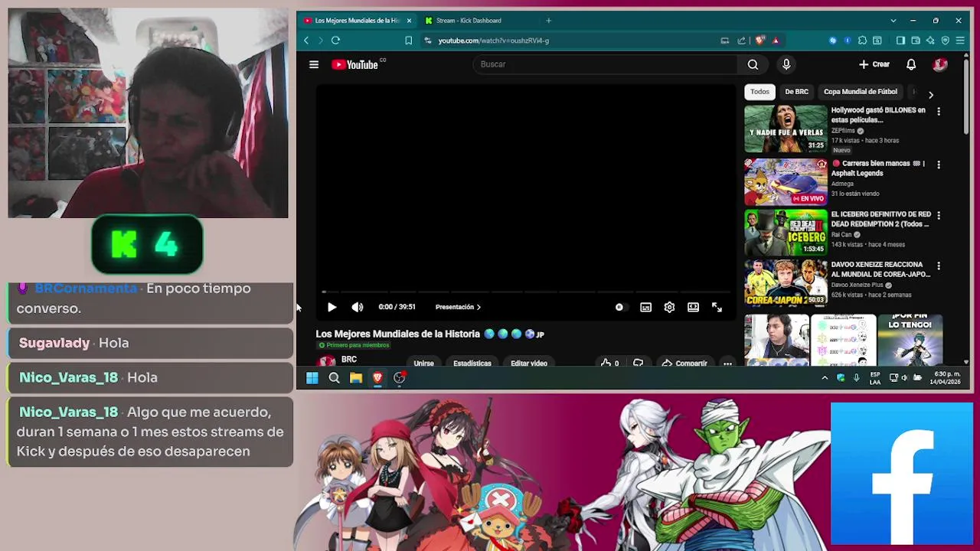Select the Los Mejores Mundiales browser tab
Viewport: 980px width, 551px height.
[x=357, y=21]
